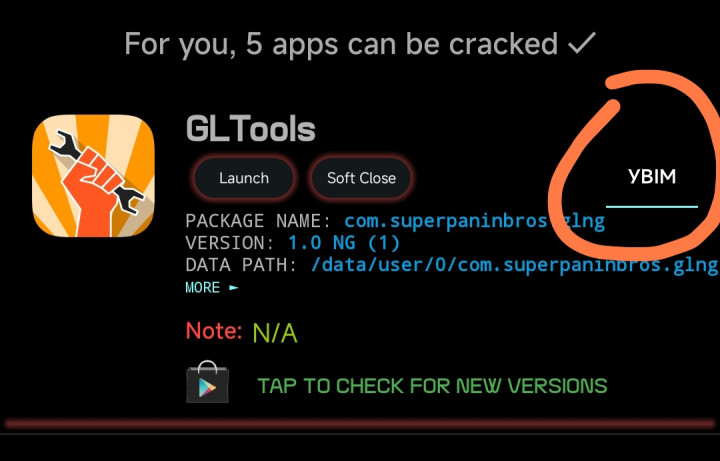
Task: Hit the Soft Close button
Action: pos(361,178)
